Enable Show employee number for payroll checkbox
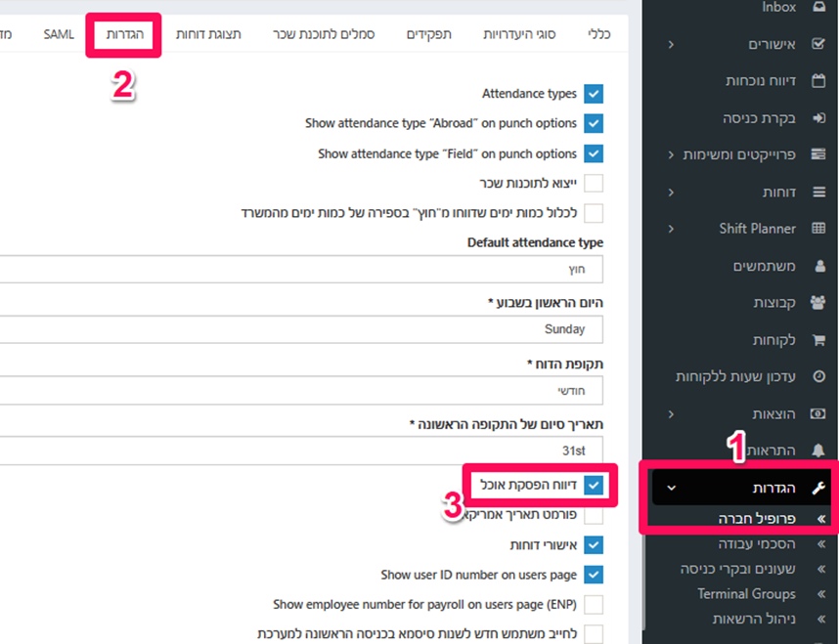 pos(594,604)
